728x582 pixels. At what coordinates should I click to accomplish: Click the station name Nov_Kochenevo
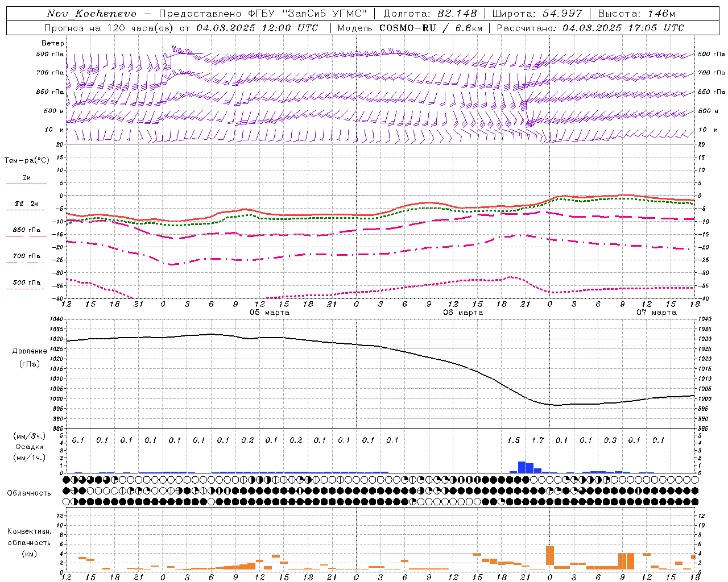(x=92, y=14)
